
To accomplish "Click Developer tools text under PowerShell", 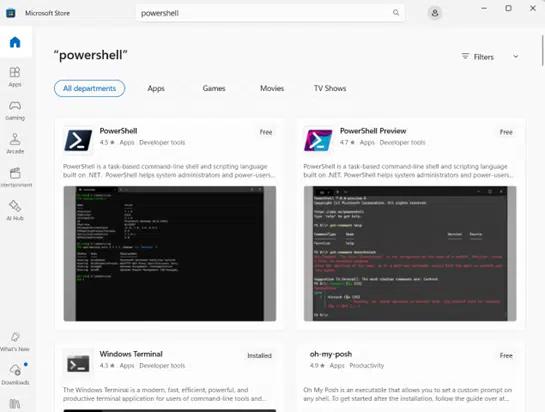I will [x=162, y=142].
